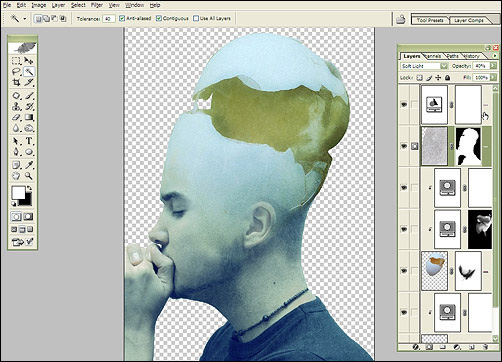Hide the top adjustment layer via its eye
The height and width of the screenshot is (362, 502).
coord(404,105)
